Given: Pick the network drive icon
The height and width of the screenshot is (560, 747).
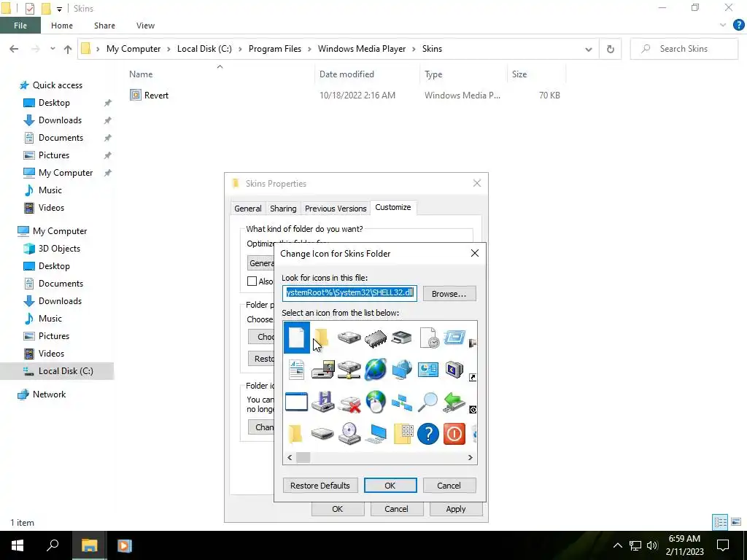Looking at the screenshot, I should 349,370.
